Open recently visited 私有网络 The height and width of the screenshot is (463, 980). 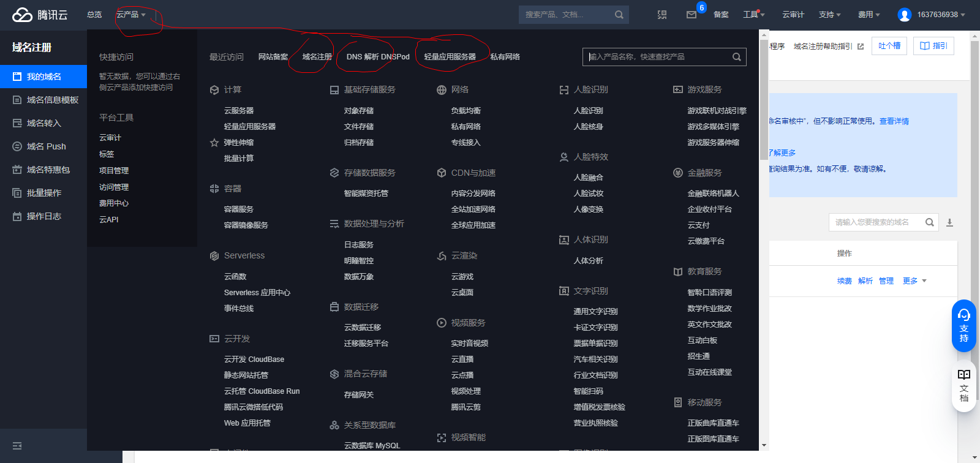[x=505, y=57]
